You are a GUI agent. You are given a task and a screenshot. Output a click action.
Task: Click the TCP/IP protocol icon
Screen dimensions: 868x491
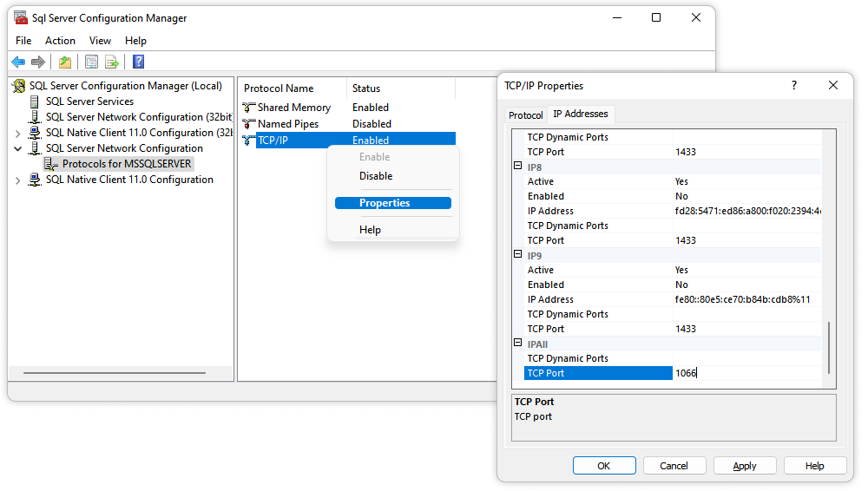pyautogui.click(x=248, y=141)
